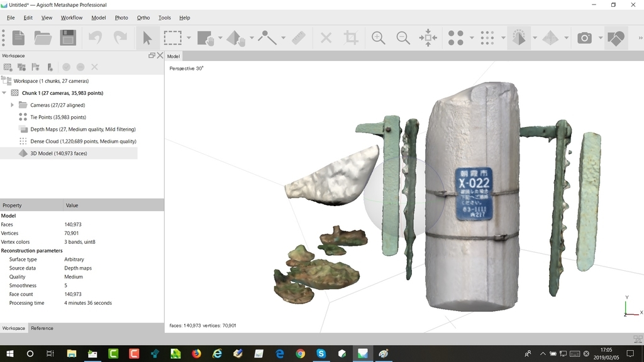Collapse the Chunk 1 tree node
This screenshot has width=644, height=362.
tap(4, 93)
